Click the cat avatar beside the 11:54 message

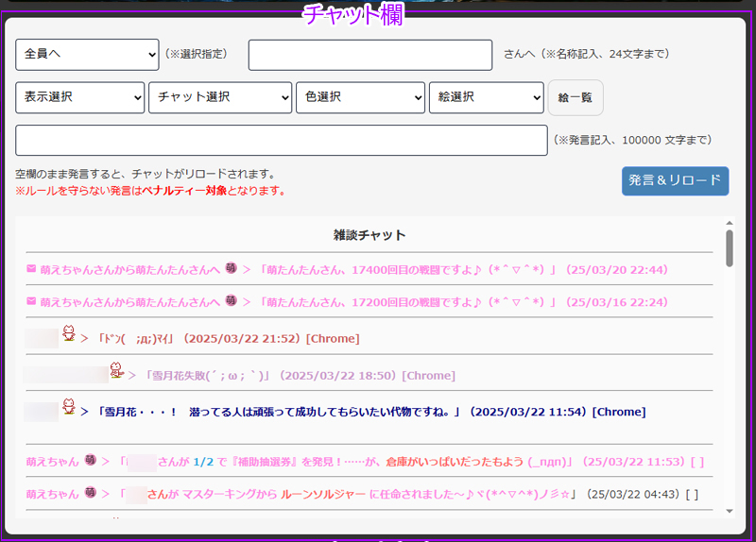(x=69, y=407)
